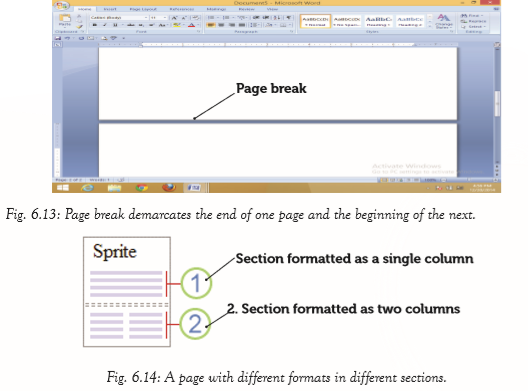The image size is (528, 391).
Task: Click the zoom slider in status bar
Action: (468, 180)
